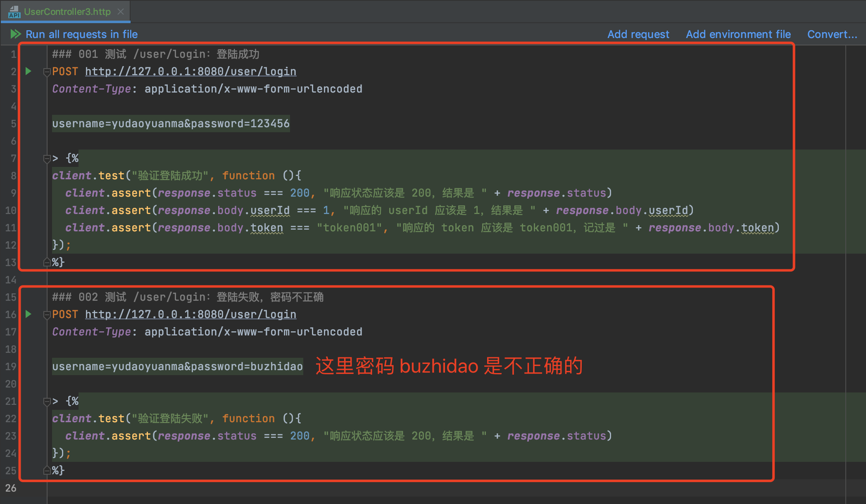Screen dimensions: 866x504
Task: Click Add request link
Action: coord(638,34)
